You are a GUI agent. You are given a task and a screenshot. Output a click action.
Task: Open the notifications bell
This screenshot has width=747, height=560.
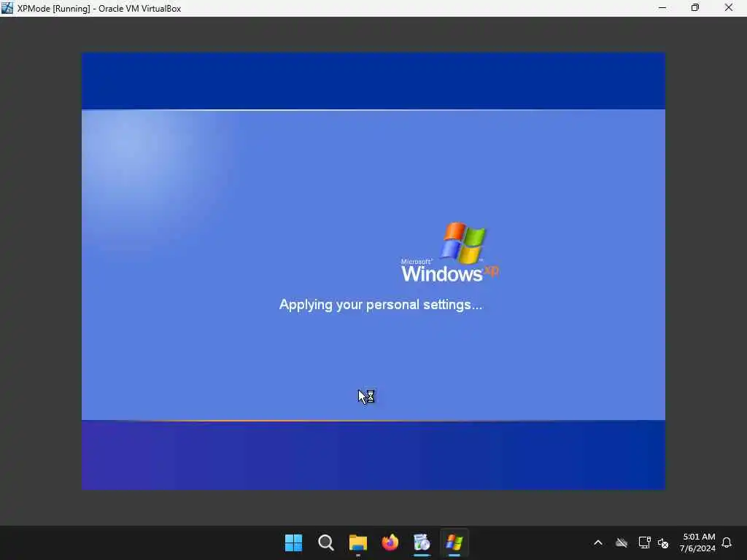coord(727,542)
